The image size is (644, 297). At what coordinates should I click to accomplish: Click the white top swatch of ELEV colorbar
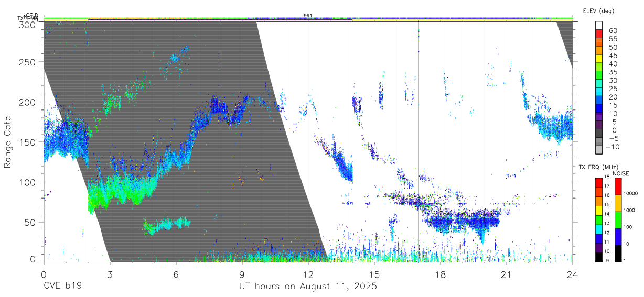coord(599,26)
